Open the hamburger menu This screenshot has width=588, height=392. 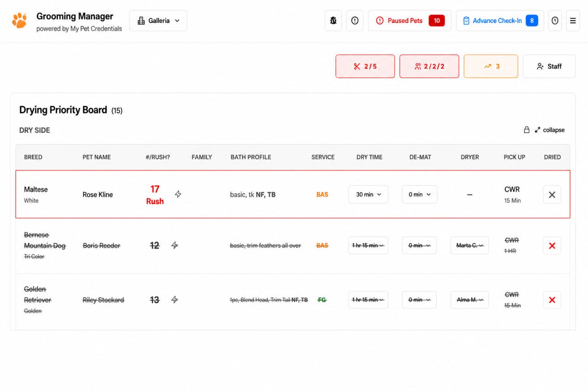573,21
